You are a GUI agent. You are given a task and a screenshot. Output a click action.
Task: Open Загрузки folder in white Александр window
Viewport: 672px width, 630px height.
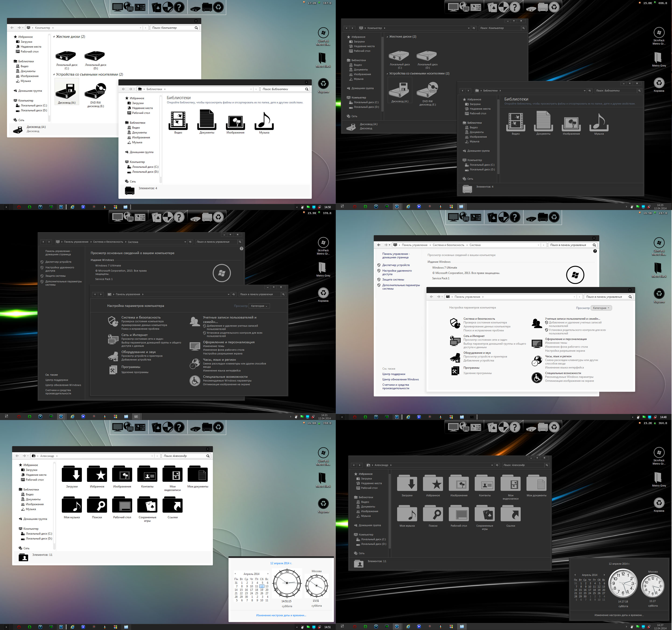click(72, 474)
